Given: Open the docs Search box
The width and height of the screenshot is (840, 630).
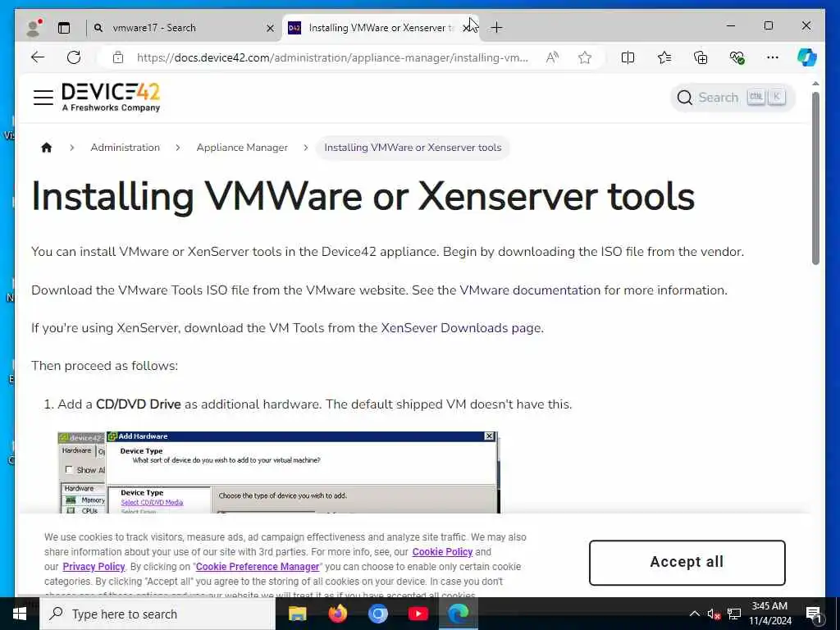Looking at the screenshot, I should 732,98.
